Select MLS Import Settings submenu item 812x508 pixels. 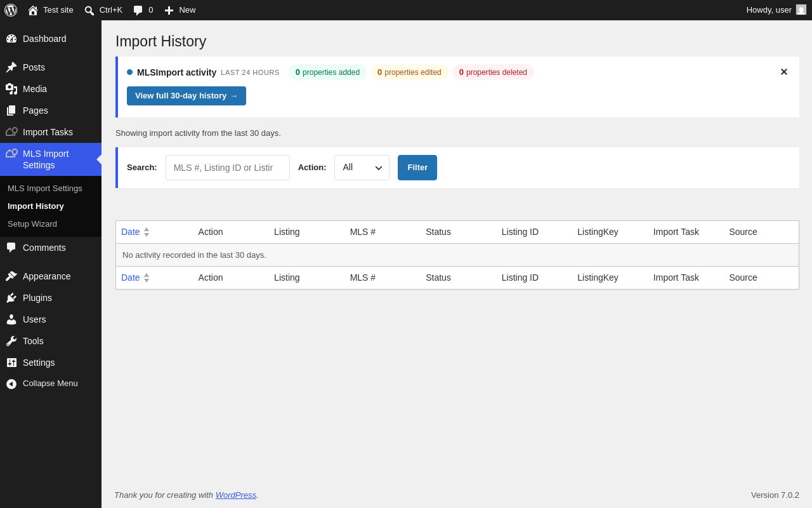[x=45, y=189]
